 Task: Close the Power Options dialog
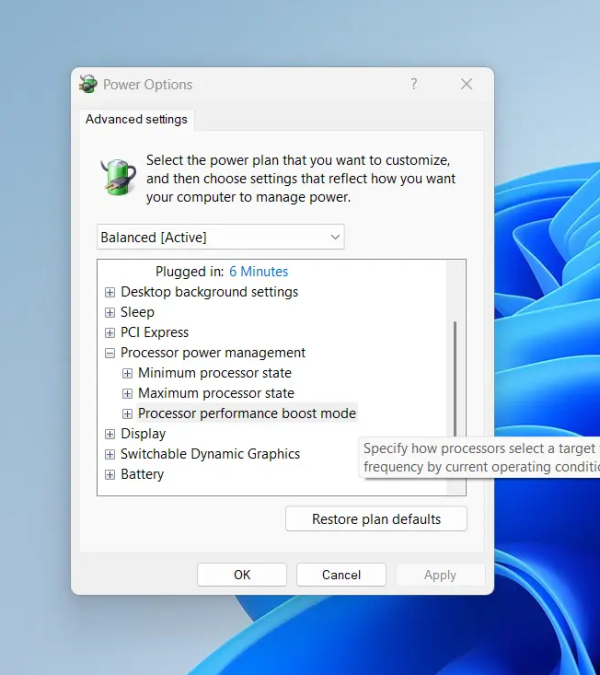pyautogui.click(x=467, y=84)
